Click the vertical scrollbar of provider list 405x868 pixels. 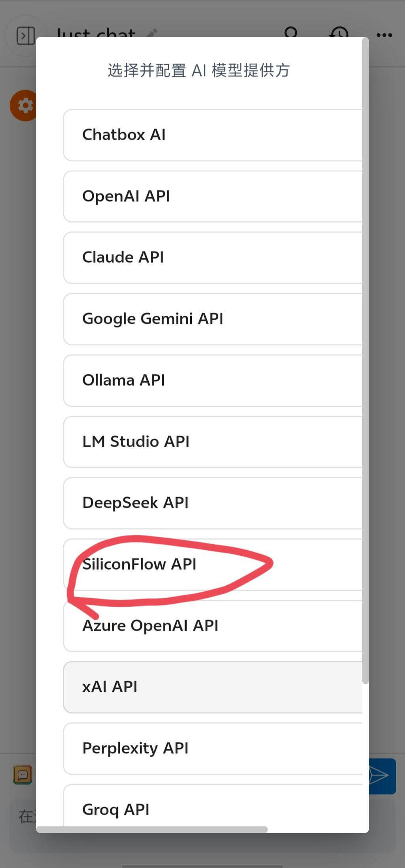tap(365, 360)
